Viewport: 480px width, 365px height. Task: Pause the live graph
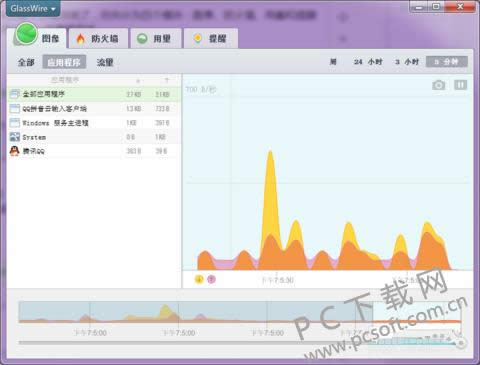(460, 85)
